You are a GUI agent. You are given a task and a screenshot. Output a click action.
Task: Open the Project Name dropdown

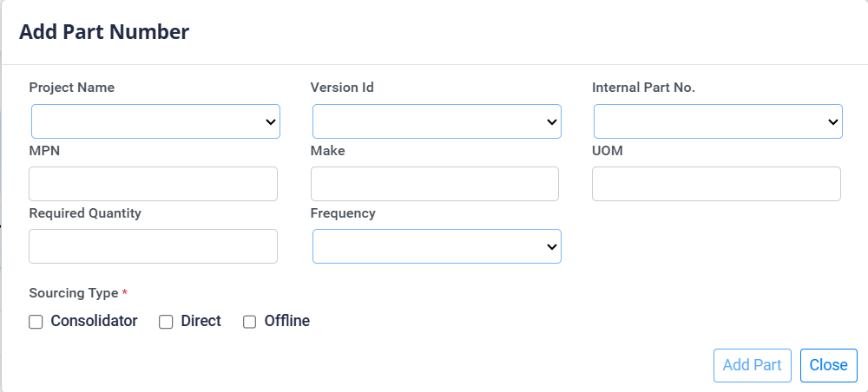click(155, 122)
